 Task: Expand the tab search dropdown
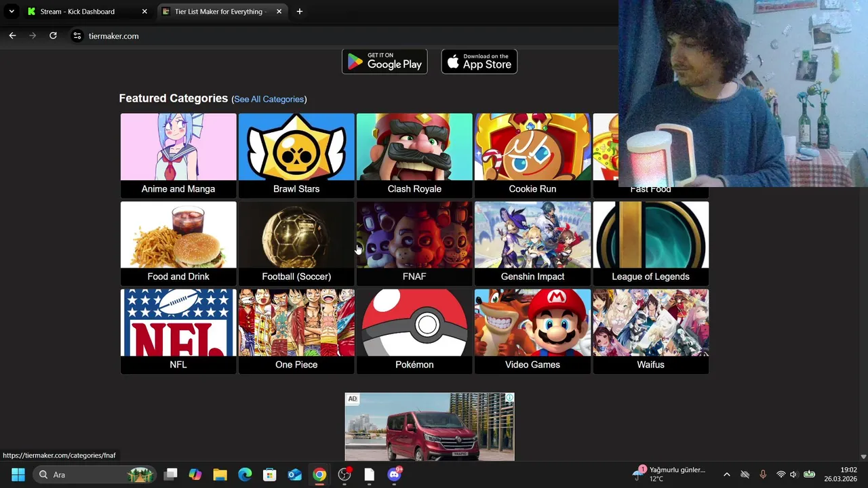click(x=12, y=12)
